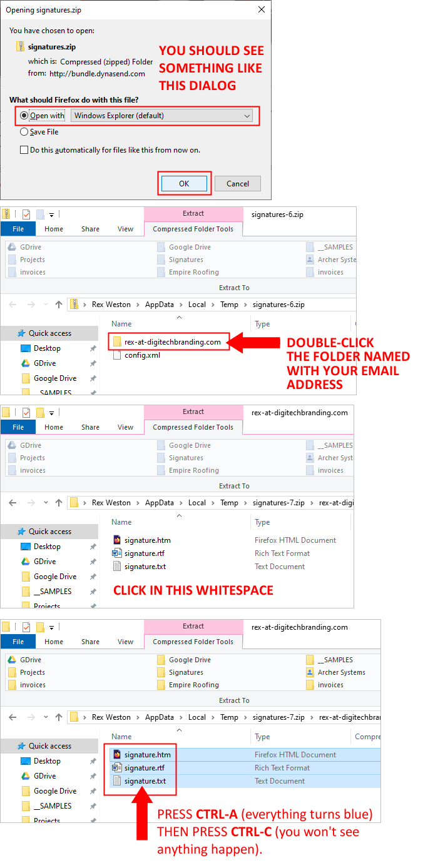Click the New Folder icon in signatures-6.zip title bar
Image resolution: width=423 pixels, height=868 pixels.
click(x=41, y=214)
